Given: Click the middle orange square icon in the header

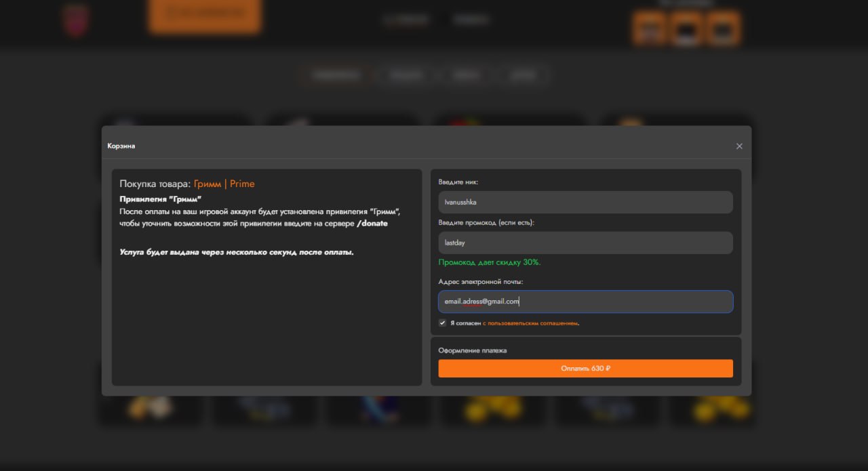Looking at the screenshot, I should (686, 28).
